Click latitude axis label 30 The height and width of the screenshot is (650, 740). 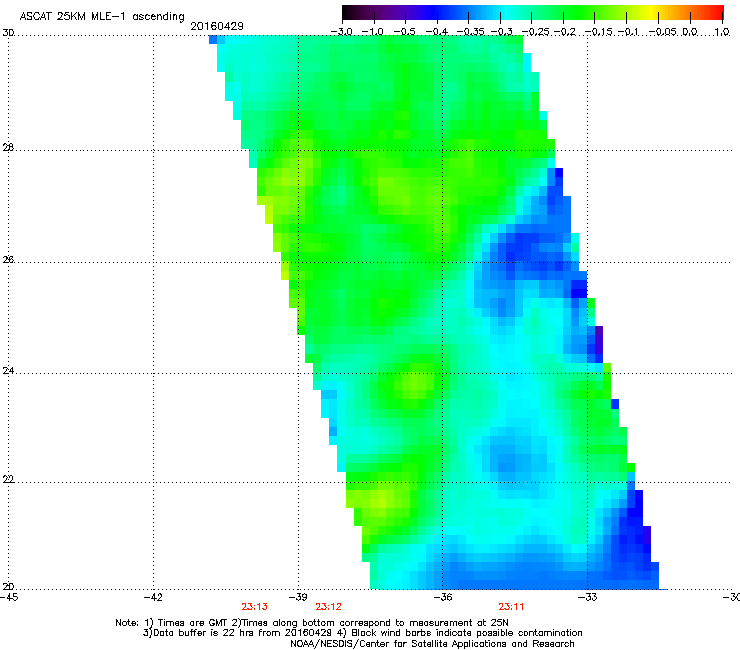click(8, 33)
